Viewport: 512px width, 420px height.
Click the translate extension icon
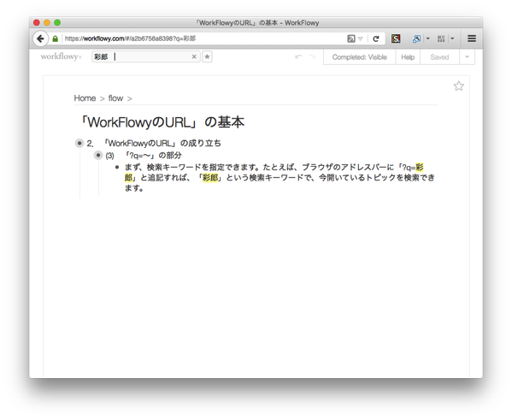pos(416,38)
